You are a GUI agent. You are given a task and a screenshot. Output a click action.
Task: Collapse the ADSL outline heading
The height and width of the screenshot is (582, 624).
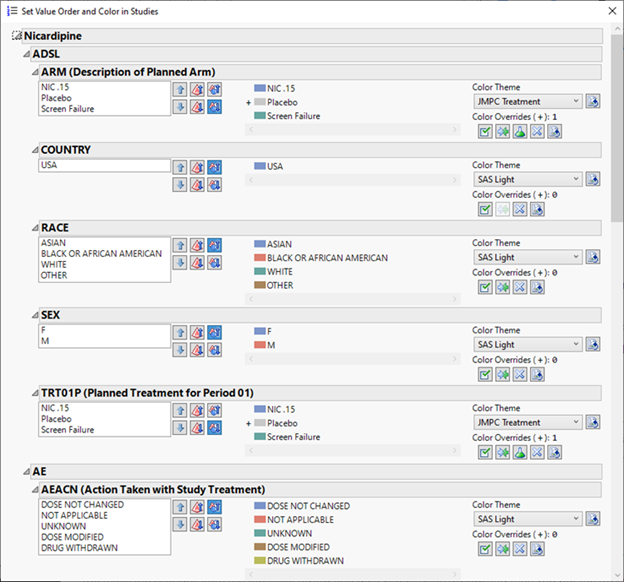(27, 54)
